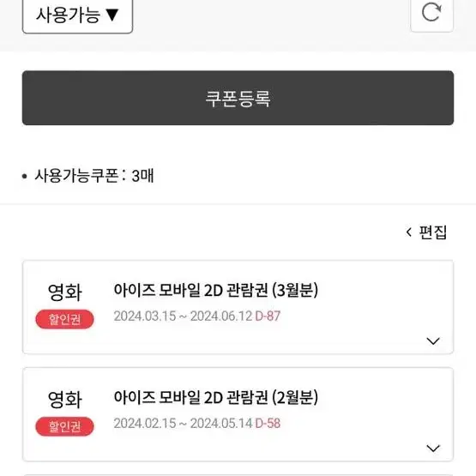This screenshot has width=476, height=476.
Task: Click the D-87 expiry indicator
Action: pos(268,316)
